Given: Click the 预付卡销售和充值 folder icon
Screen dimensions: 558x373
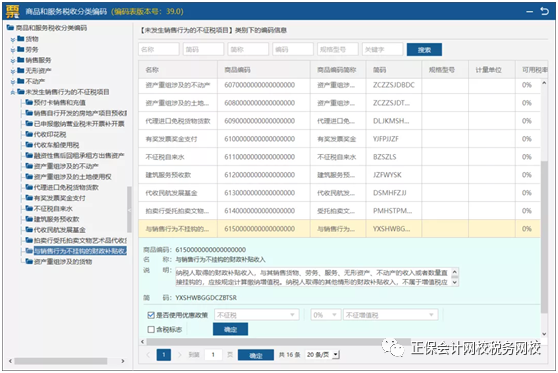Looking at the screenshot, I should click(29, 102).
